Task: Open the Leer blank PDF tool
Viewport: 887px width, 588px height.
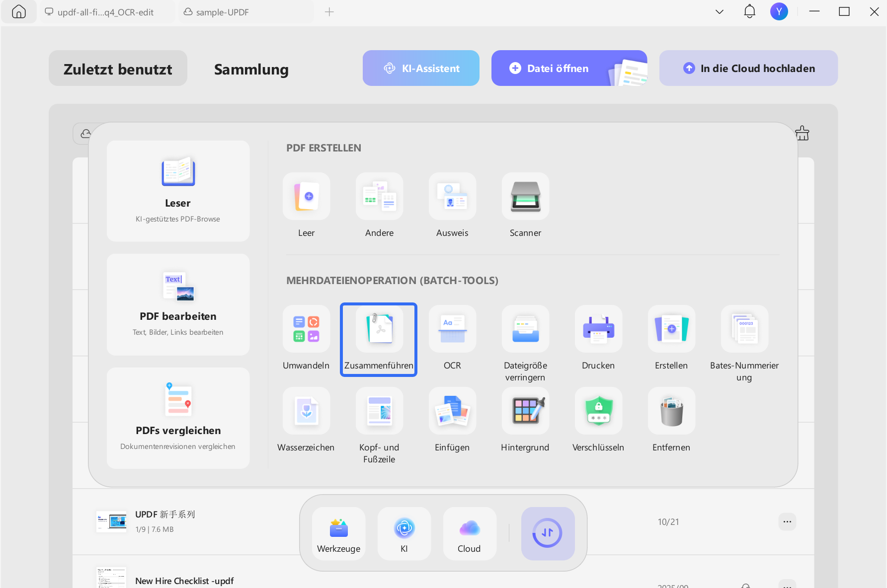Action: tap(306, 196)
